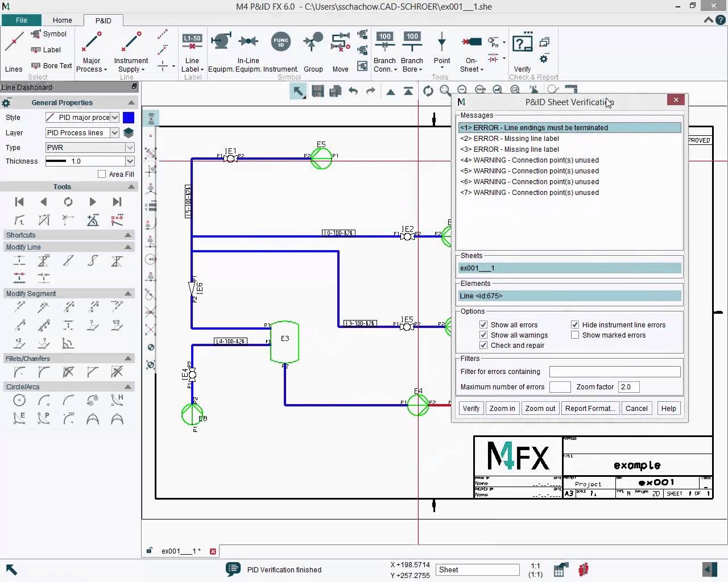Uncheck Show all errors
This screenshot has width=728, height=582.
point(483,325)
